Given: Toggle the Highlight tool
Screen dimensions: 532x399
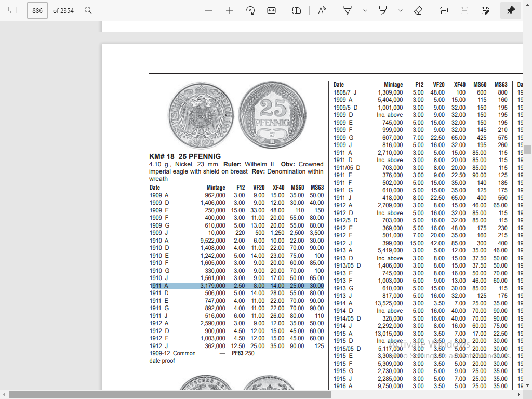Looking at the screenshot, I should (x=383, y=10).
